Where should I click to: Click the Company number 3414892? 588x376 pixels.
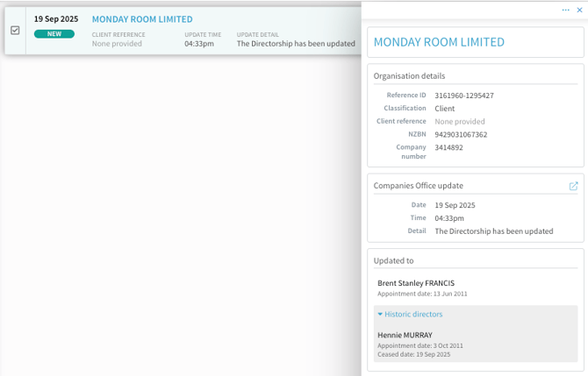448,147
